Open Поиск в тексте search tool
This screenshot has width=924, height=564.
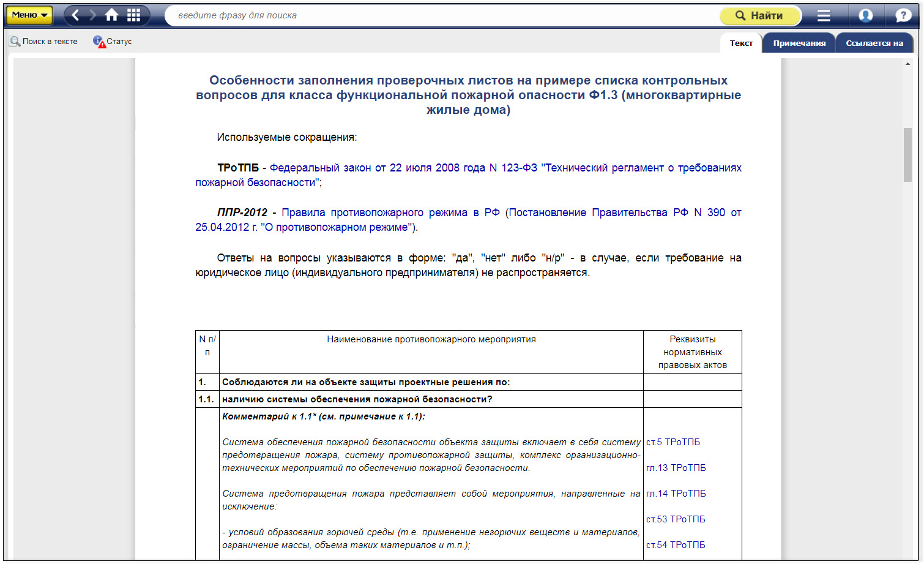coord(43,42)
